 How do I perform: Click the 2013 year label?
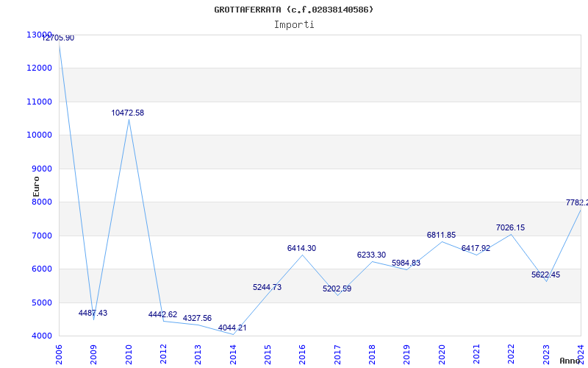[x=198, y=355]
